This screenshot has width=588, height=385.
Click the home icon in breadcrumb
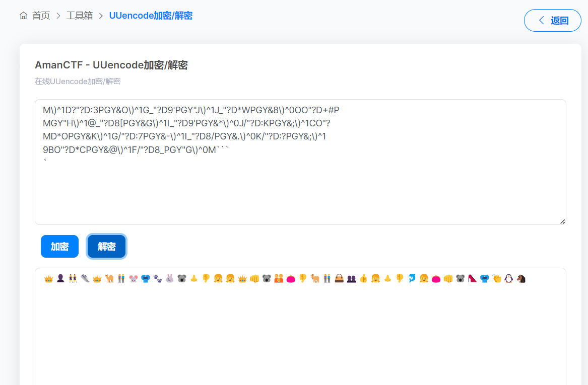(23, 16)
